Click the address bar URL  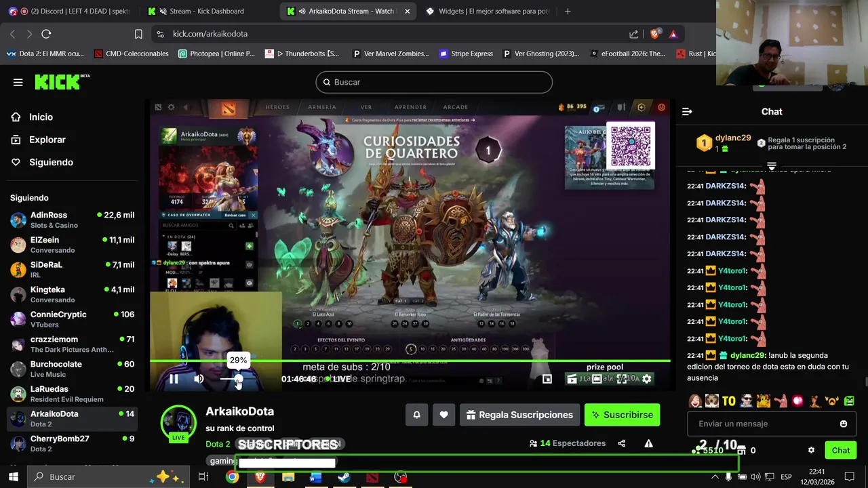(210, 34)
